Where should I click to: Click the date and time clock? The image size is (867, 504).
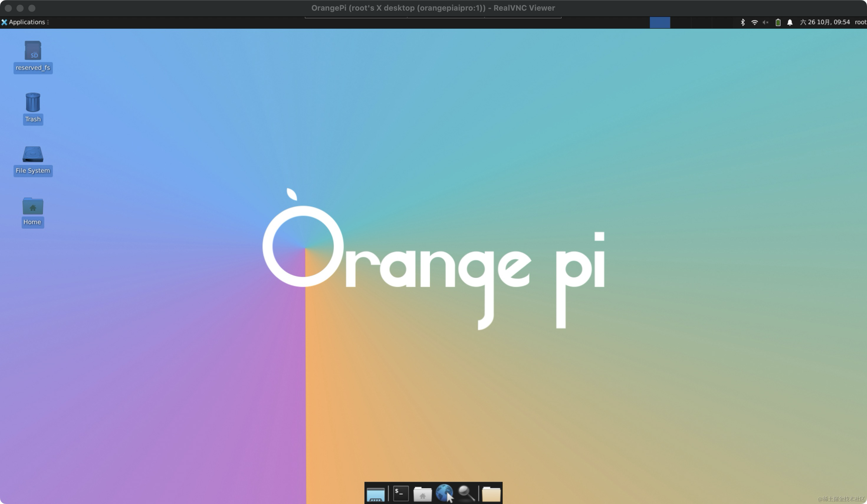click(825, 22)
